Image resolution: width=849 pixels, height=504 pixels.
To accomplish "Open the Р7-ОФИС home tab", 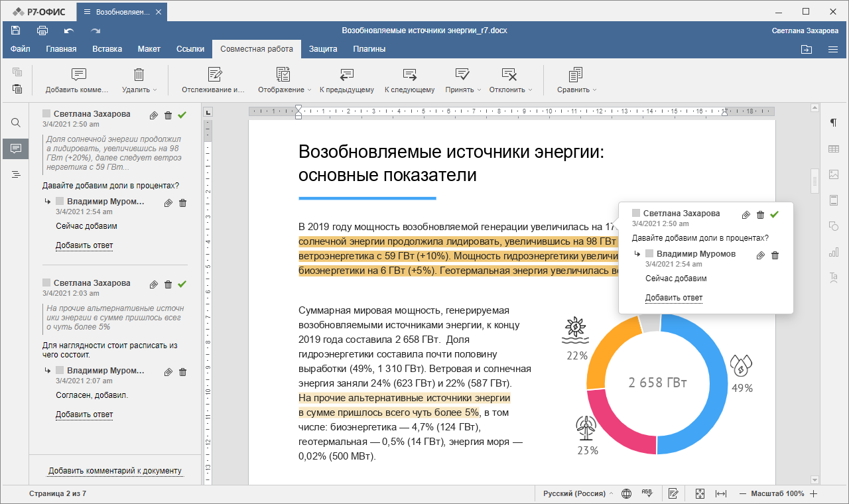I will [38, 11].
